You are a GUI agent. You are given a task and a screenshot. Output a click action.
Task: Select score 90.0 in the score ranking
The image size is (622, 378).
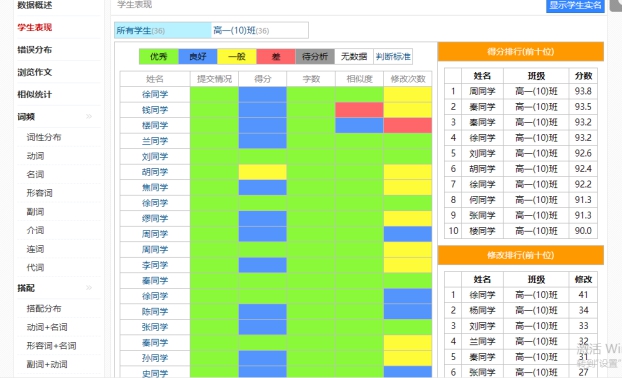(583, 231)
